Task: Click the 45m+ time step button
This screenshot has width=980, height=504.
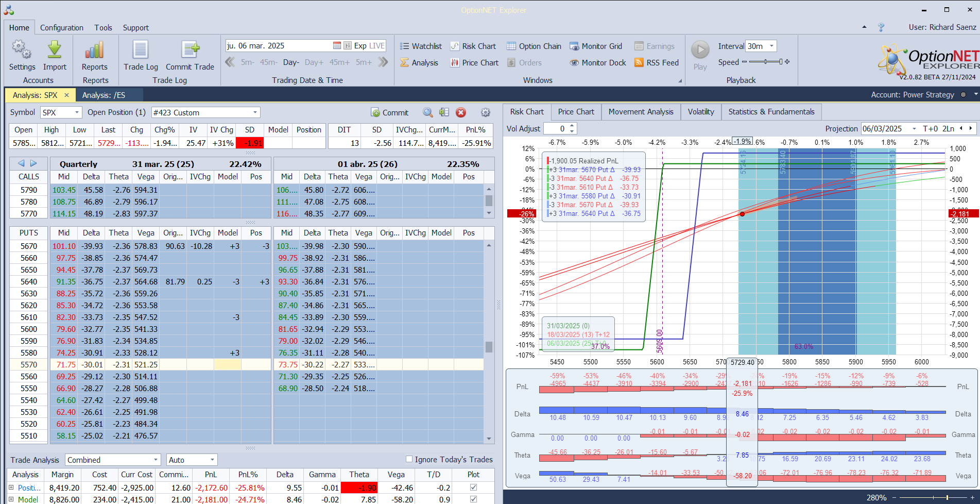Action: 339,62
